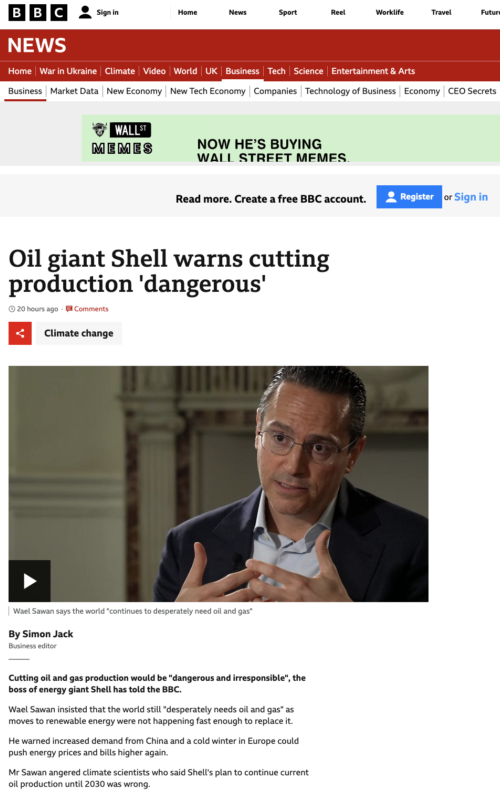Click the NEWS banner title
Image resolution: width=500 pixels, height=800 pixels.
click(x=37, y=45)
